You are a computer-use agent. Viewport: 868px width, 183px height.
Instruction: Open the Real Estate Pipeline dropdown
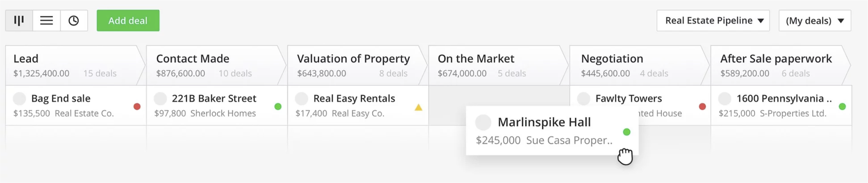tap(713, 21)
